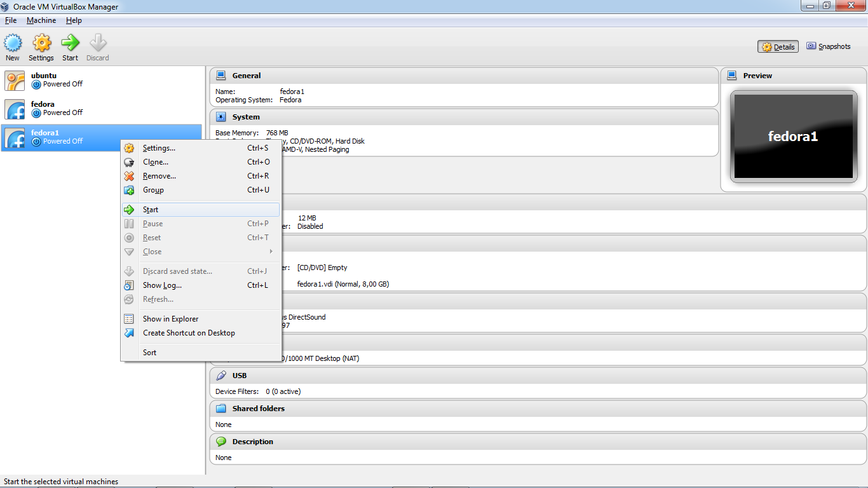Click the General section monitor icon
The image size is (868, 488).
pyautogui.click(x=221, y=76)
